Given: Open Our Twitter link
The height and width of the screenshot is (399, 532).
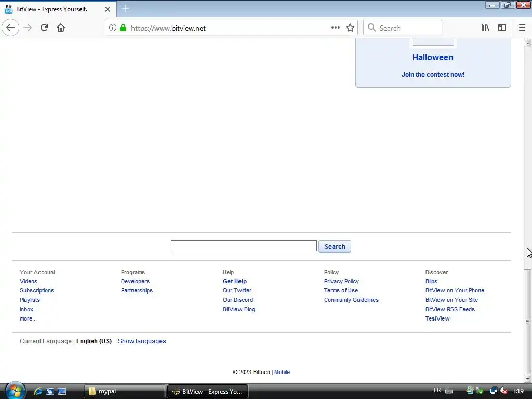Looking at the screenshot, I should [237, 290].
